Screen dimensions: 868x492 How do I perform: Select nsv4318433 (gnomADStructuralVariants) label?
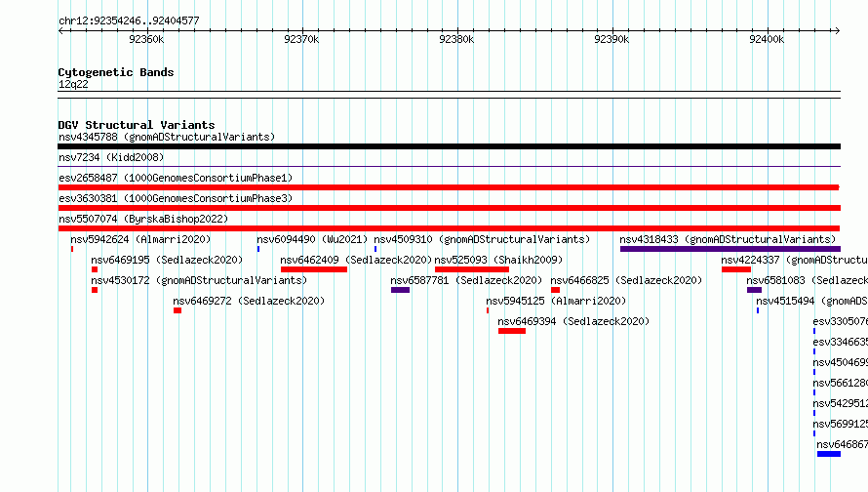point(728,239)
